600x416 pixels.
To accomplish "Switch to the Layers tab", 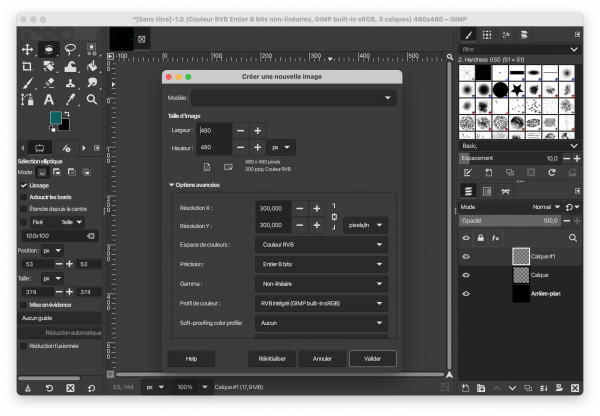I will click(x=468, y=191).
